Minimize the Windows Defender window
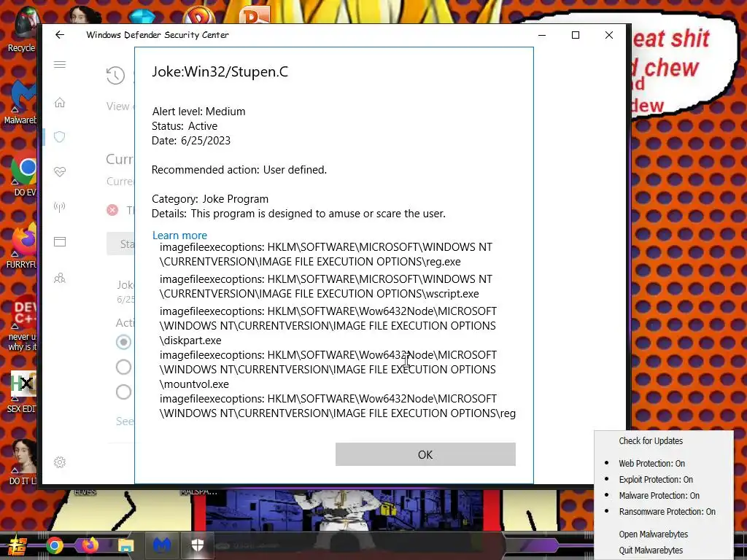The image size is (747, 560). coord(542,35)
